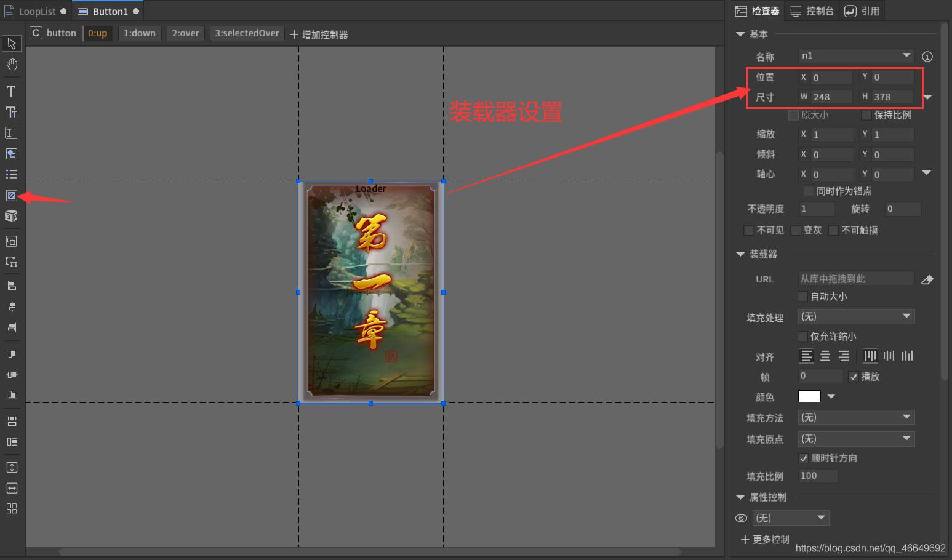Open the 引用 references tab
This screenshot has height=560, width=952.
pos(862,11)
